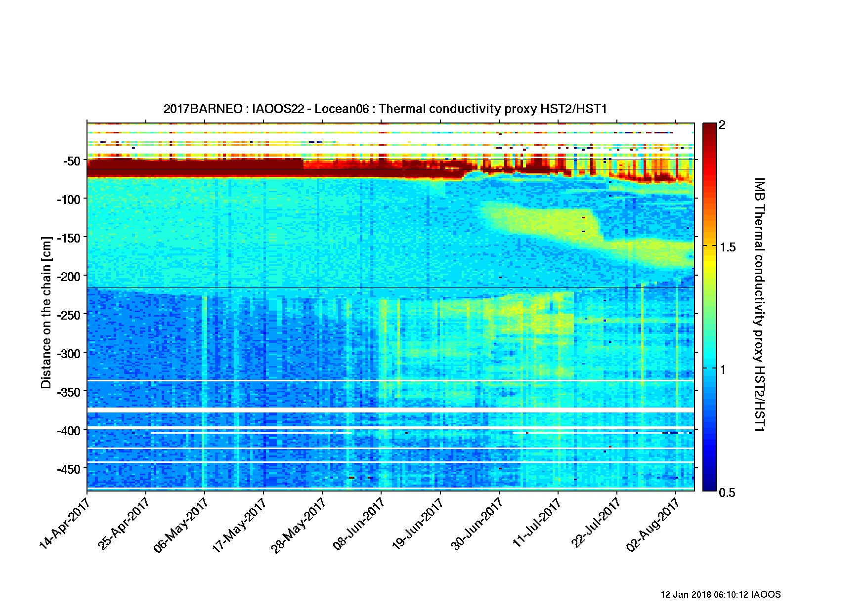The image size is (868, 614).
Task: Select the 1.5 colorbar tick label
Action: pyautogui.click(x=728, y=247)
